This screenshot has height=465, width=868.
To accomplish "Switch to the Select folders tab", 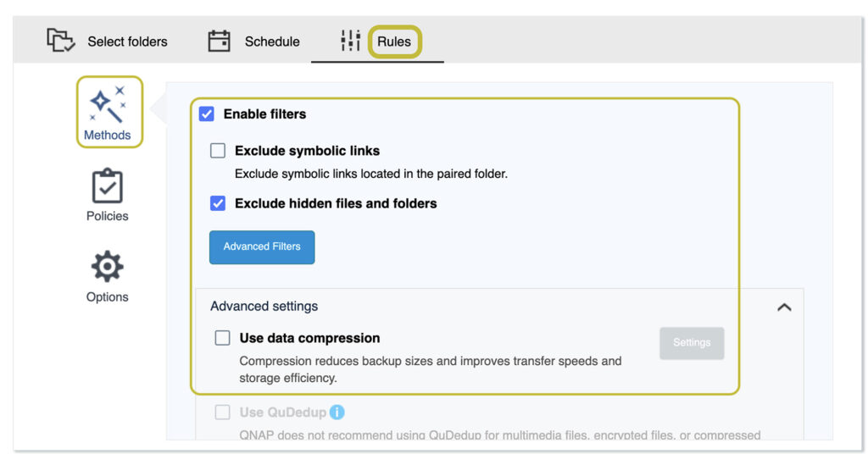I will pos(127,42).
